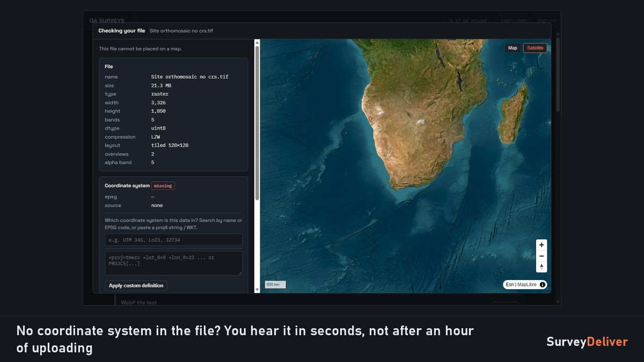The height and width of the screenshot is (362, 644).
Task: Click the 500 km scale bar
Action: click(x=275, y=285)
